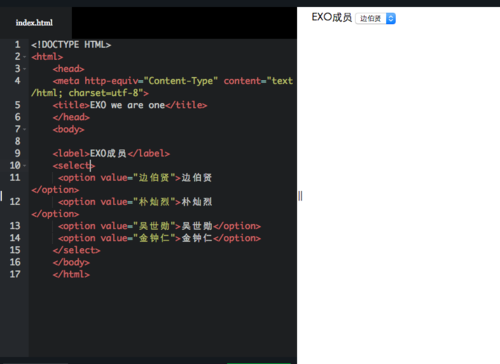The image size is (500, 364).
Task: Click line number 5 in the gutter
Action: click(17, 105)
